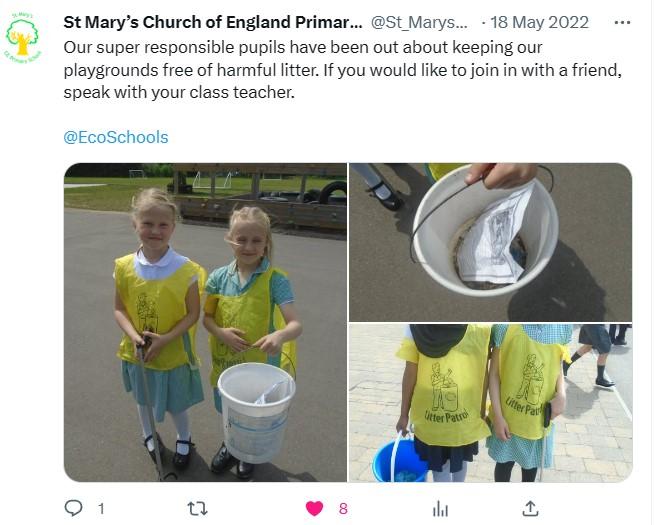Open the 18 May 2022 timestamp
This screenshot has height=525, width=655.
pos(539,23)
